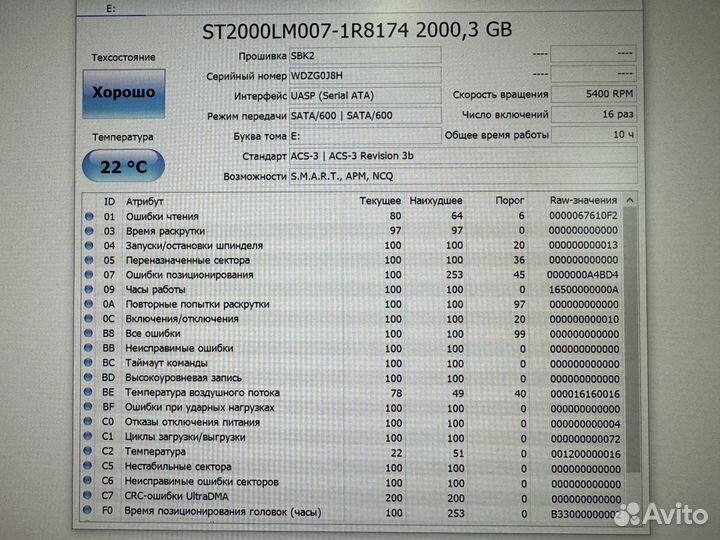720x540 pixels.
Task: Click the status dot for Нестабильные сектора
Action: (87, 466)
